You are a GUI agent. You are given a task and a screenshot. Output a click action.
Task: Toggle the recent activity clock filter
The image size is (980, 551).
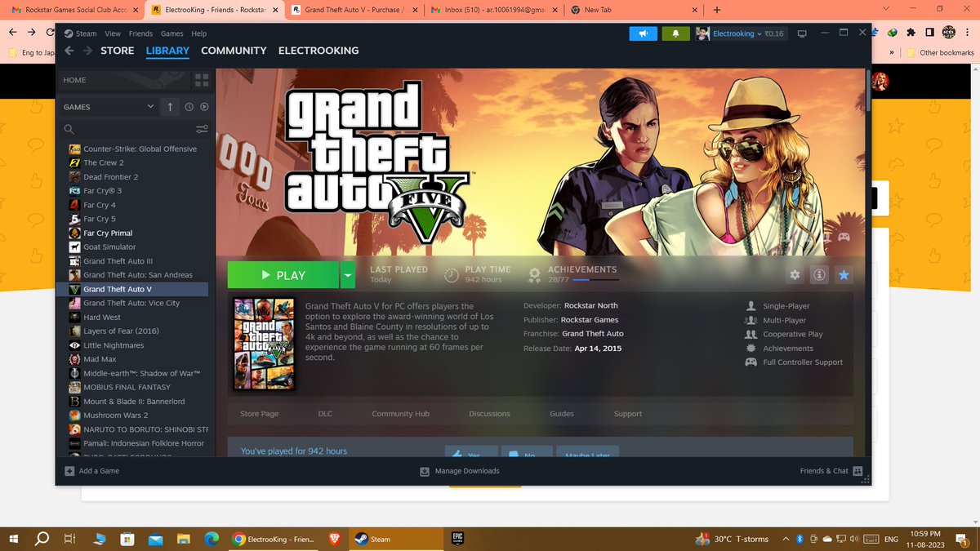[x=189, y=107]
